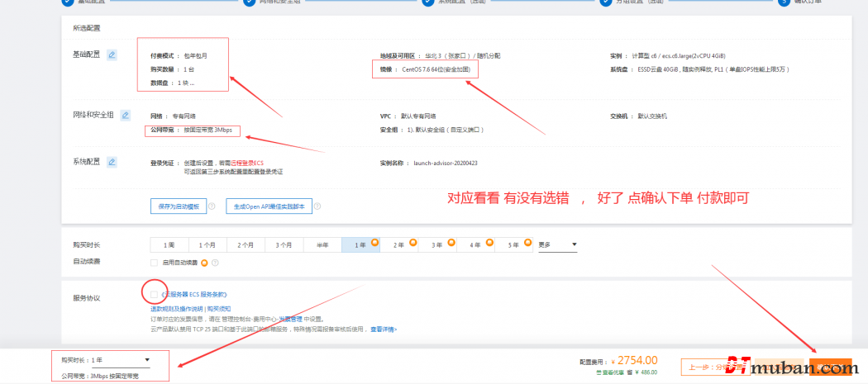Viewport: 868px width, 384px height.
Task: Open the edit icon for 系统配置
Action: tap(112, 162)
